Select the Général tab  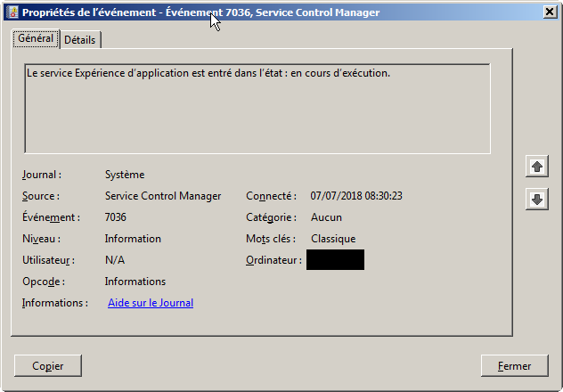click(36, 38)
